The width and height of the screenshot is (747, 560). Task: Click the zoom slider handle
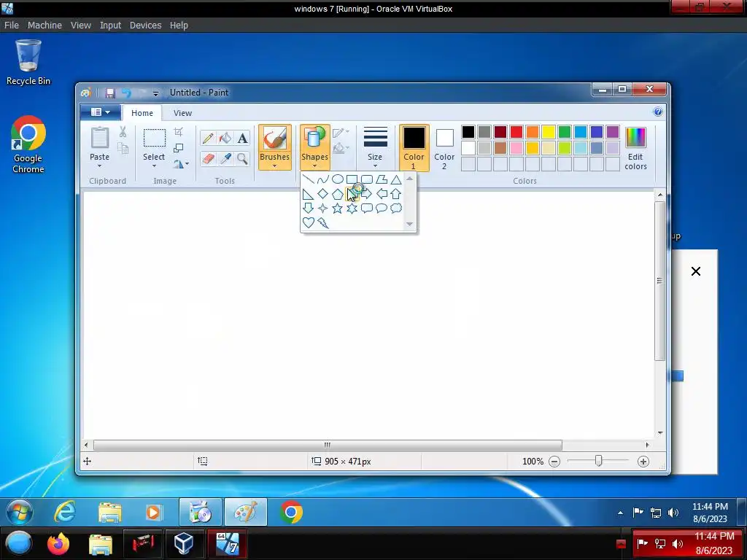click(x=598, y=461)
